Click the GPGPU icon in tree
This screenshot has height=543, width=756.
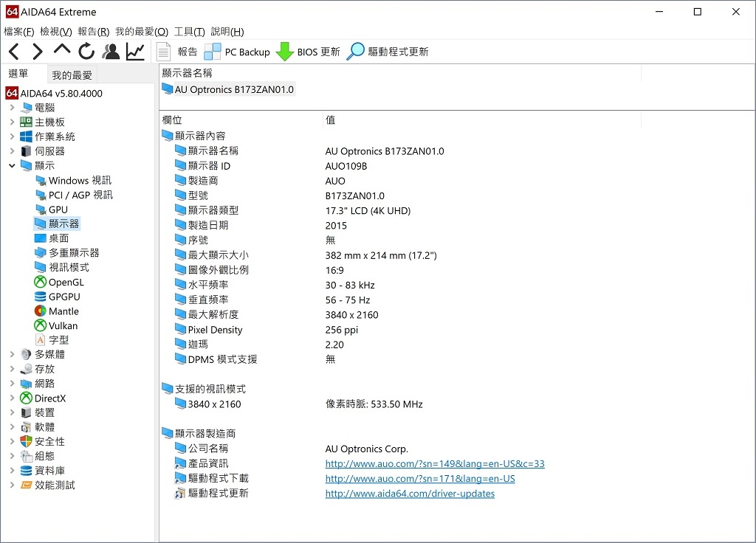coord(41,297)
